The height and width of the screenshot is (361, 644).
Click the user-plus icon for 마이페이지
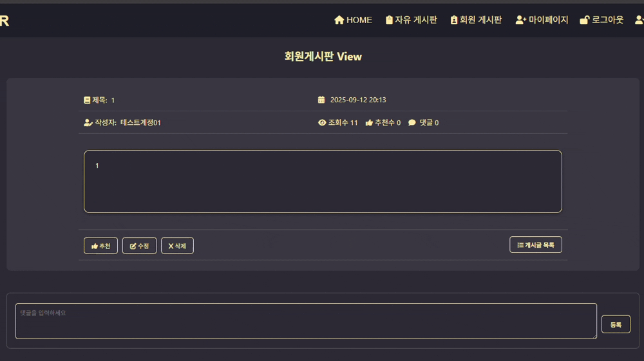click(x=521, y=20)
